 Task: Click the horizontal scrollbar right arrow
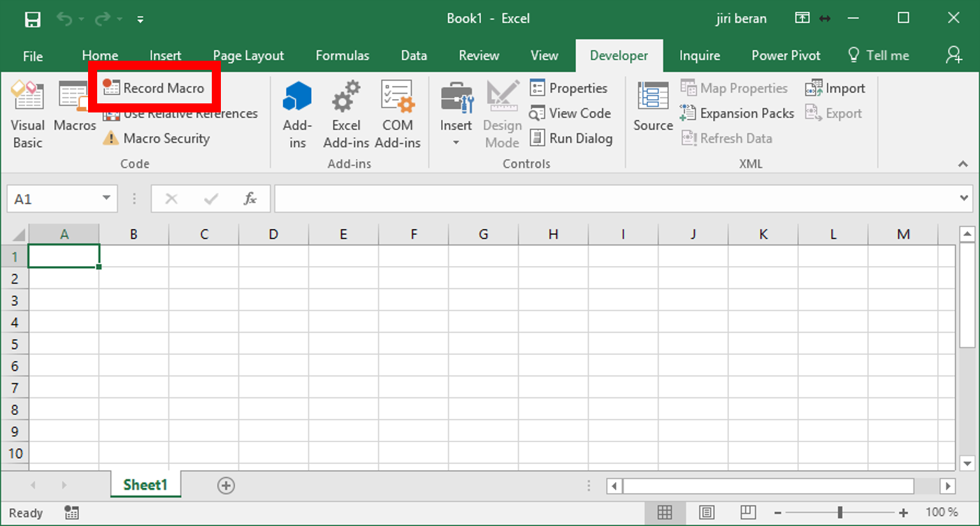(947, 485)
